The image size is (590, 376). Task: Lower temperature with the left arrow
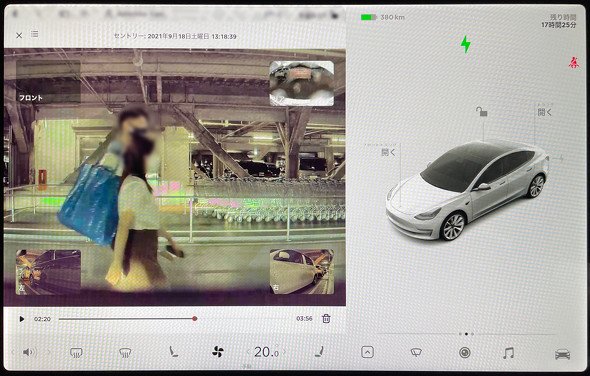pos(248,352)
